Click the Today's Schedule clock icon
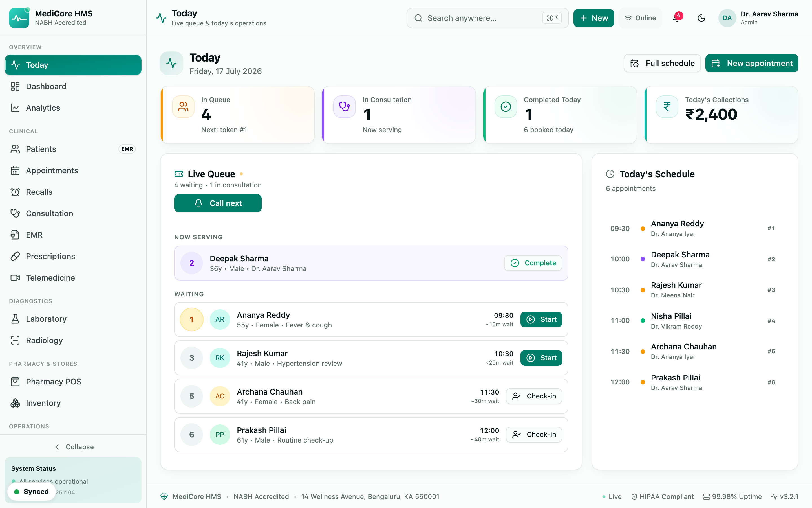812x508 pixels. pyautogui.click(x=610, y=174)
